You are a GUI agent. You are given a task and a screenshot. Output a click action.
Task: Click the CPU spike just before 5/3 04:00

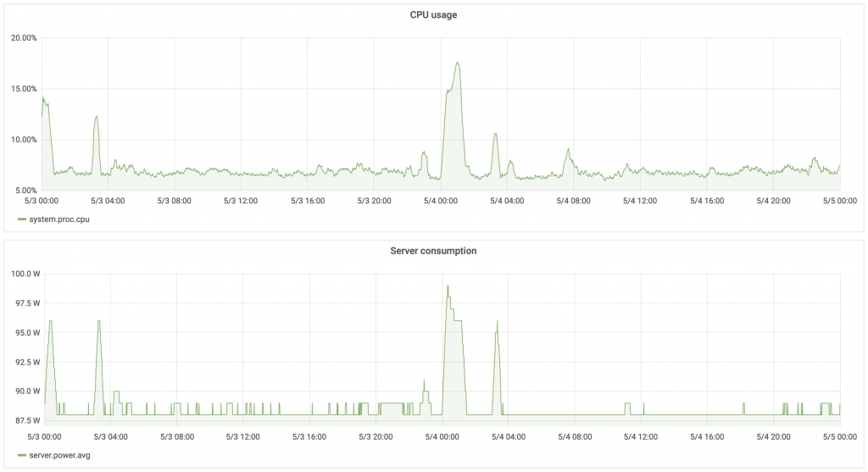click(x=97, y=118)
